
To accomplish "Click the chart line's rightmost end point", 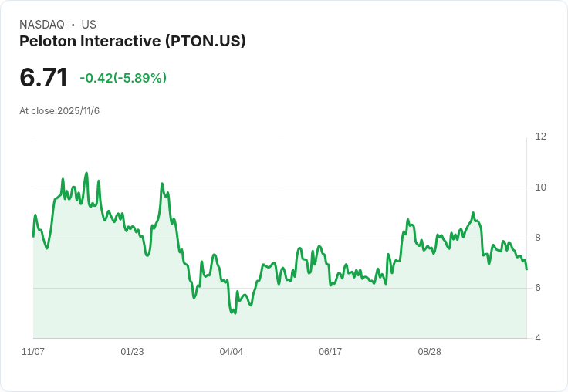I will point(526,269).
